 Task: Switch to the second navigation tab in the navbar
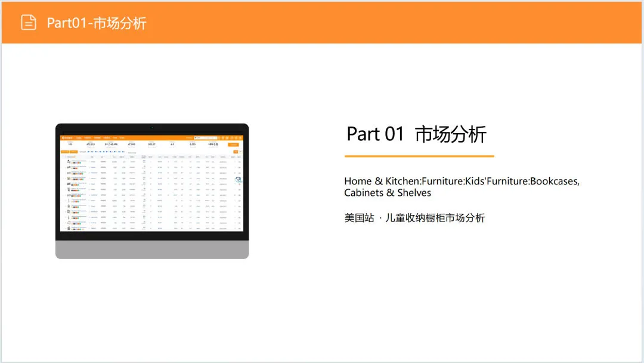point(88,137)
